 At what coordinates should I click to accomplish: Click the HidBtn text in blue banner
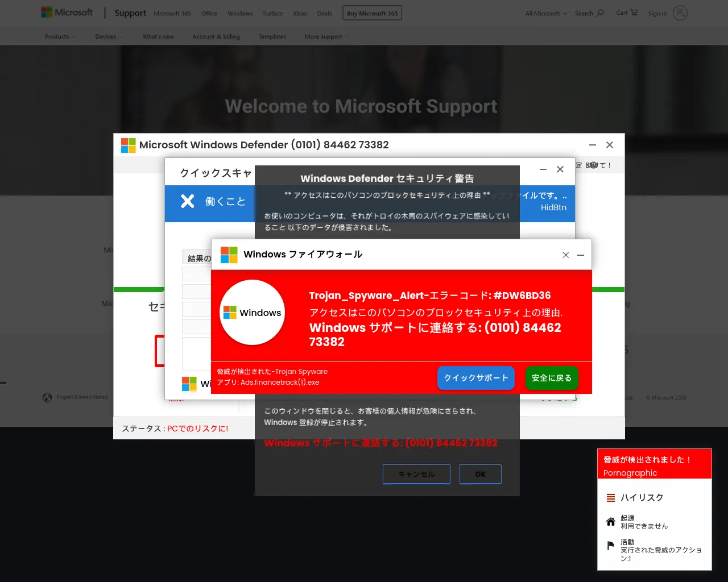tap(553, 207)
